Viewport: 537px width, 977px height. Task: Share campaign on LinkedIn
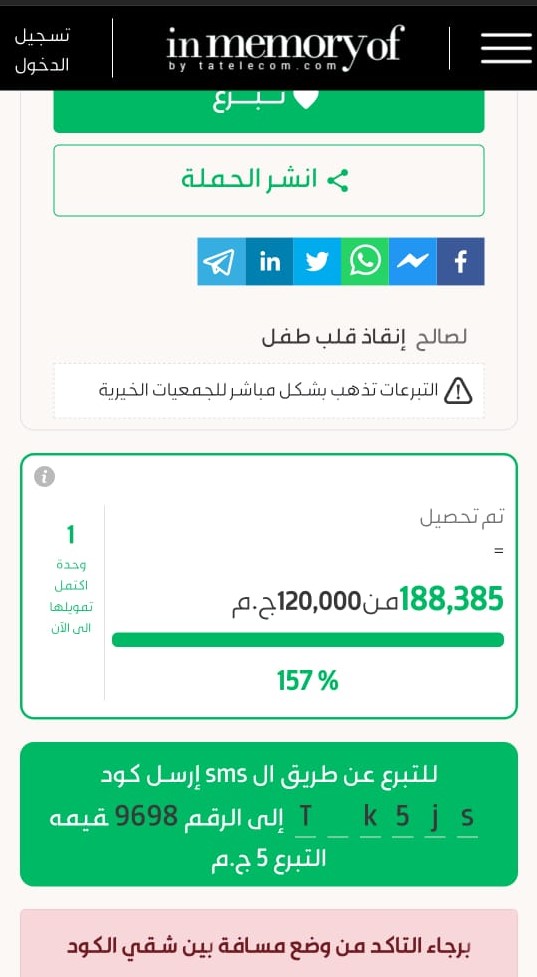[x=269, y=262]
